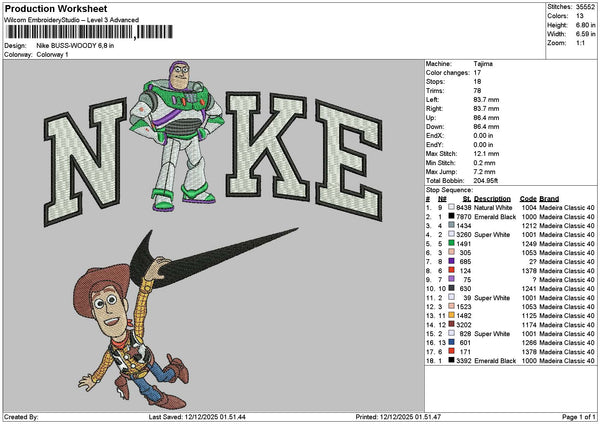Click the Max Jump value 7.2 mm
Screen dimensions: 600x424
[484, 172]
